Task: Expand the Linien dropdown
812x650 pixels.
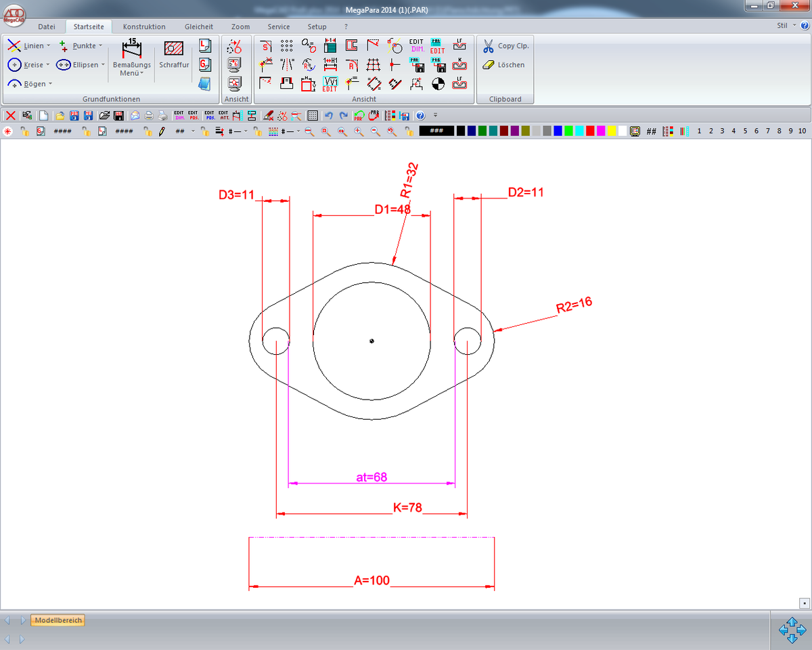Action: pyautogui.click(x=48, y=46)
